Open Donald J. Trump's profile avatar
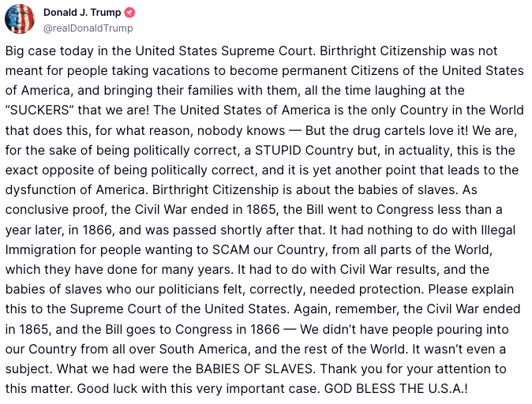The image size is (532, 404). coord(20,20)
